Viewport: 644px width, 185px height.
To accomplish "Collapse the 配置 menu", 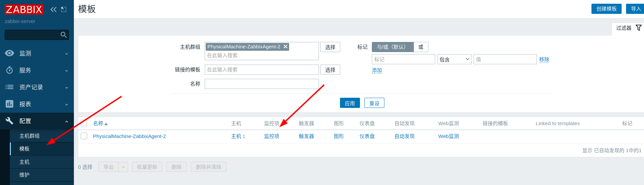I will (x=66, y=121).
